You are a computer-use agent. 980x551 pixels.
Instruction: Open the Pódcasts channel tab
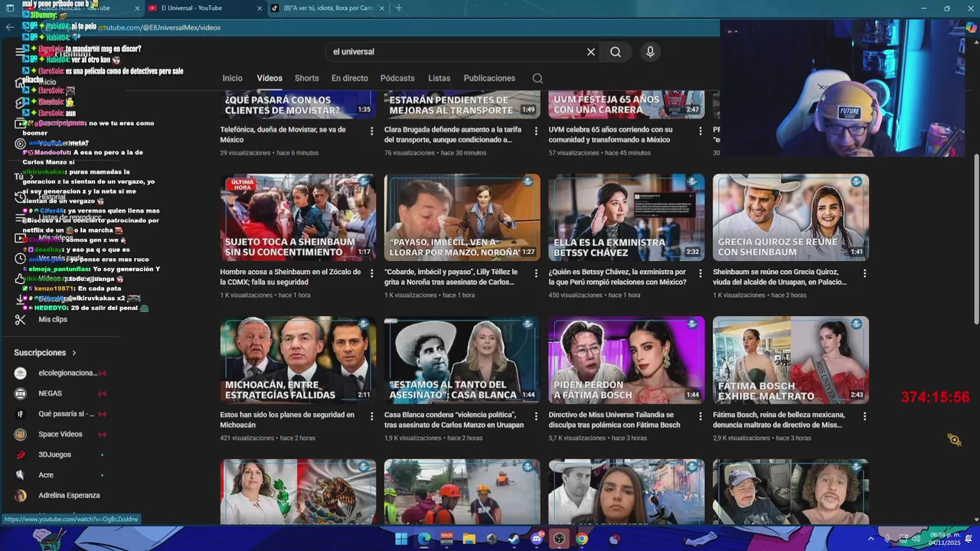tap(397, 78)
